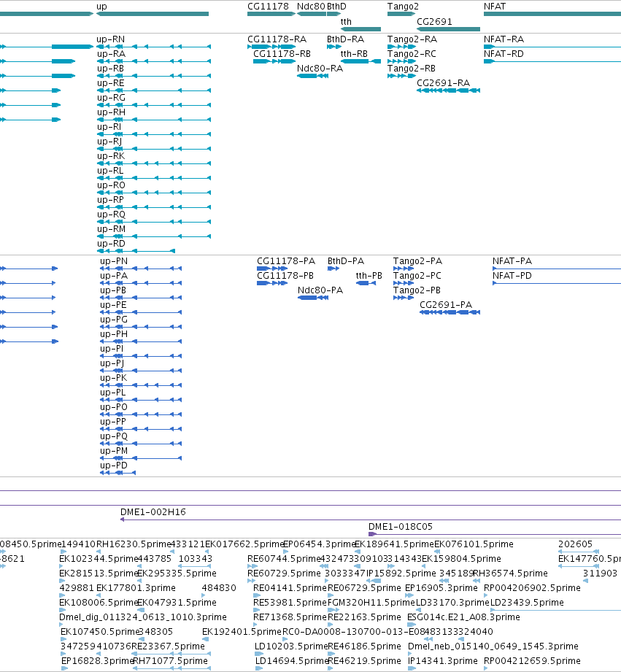Viewport: 621px width, 672px height.
Task: Select BAC clone DME1-002H16
Action: [371, 520]
